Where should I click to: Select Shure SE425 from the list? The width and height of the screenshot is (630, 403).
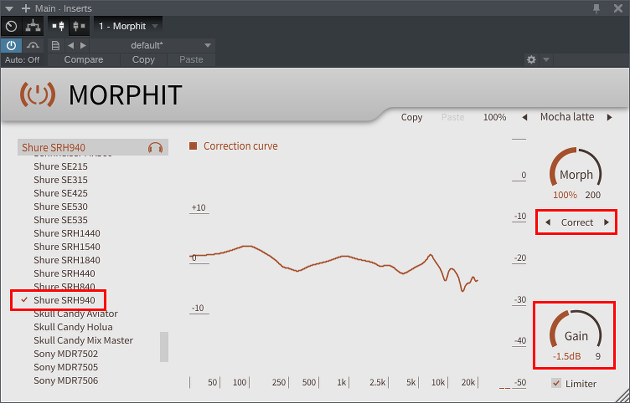(x=60, y=193)
